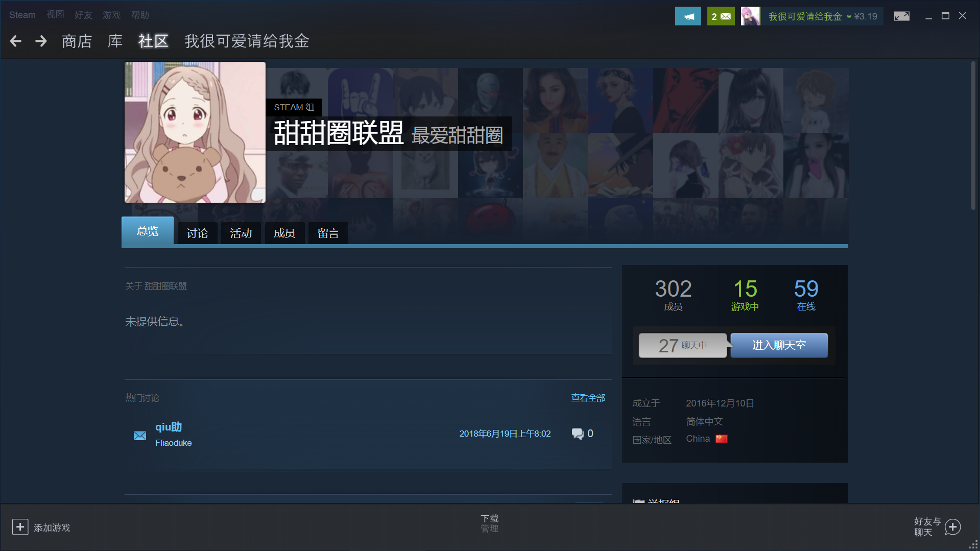
Task: Open the announcements megaphone icon
Action: coord(687,16)
